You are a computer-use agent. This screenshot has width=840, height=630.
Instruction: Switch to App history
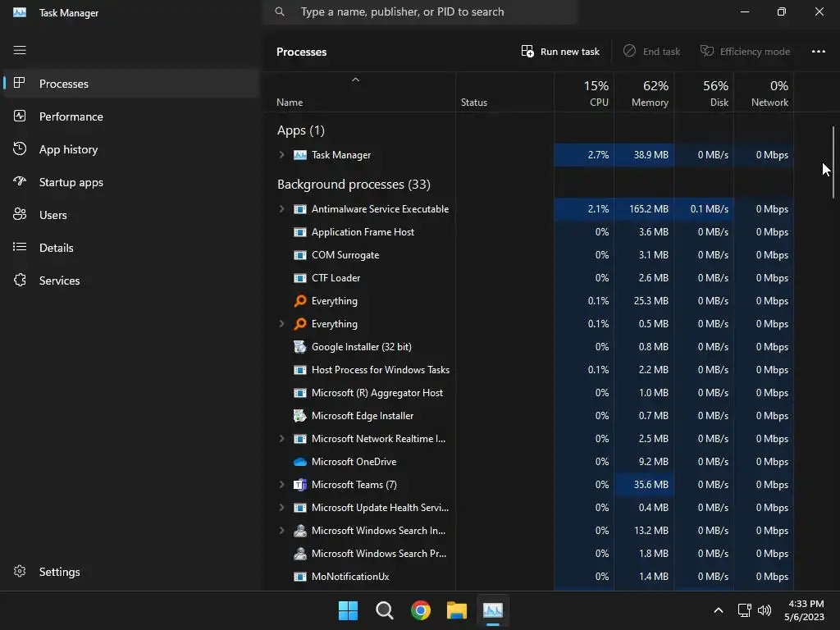point(131,149)
